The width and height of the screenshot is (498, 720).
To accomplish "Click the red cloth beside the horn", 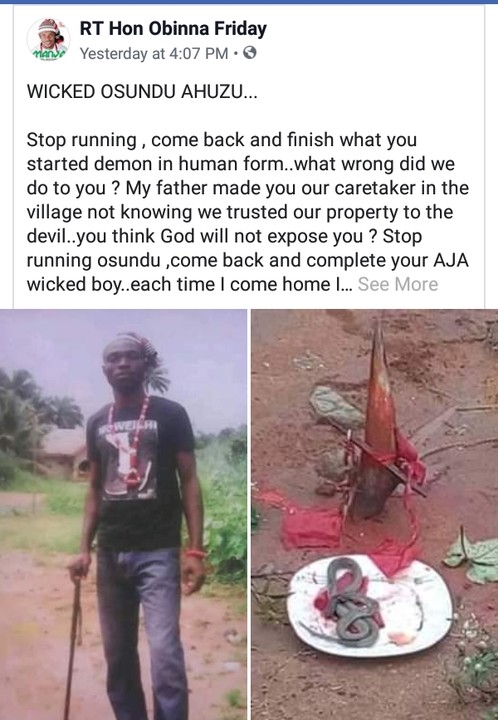I will coord(312,527).
